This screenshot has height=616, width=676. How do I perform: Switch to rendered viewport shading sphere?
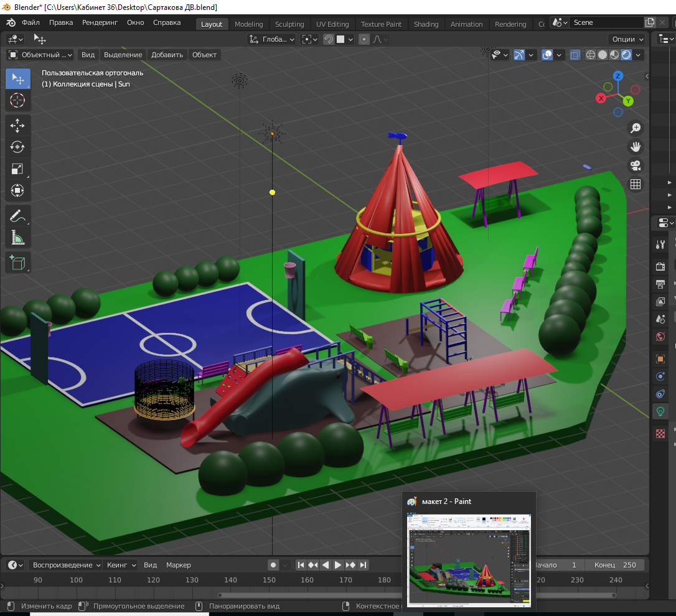(626, 55)
